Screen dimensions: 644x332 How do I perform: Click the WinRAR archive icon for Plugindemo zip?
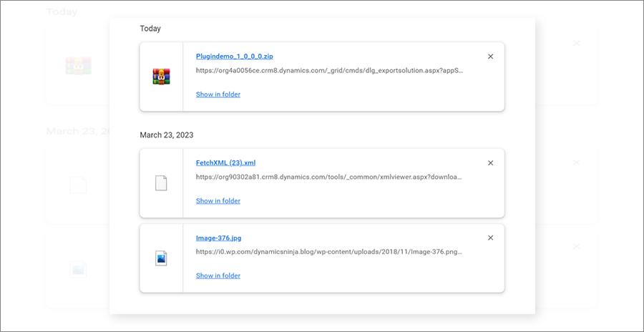coord(161,77)
